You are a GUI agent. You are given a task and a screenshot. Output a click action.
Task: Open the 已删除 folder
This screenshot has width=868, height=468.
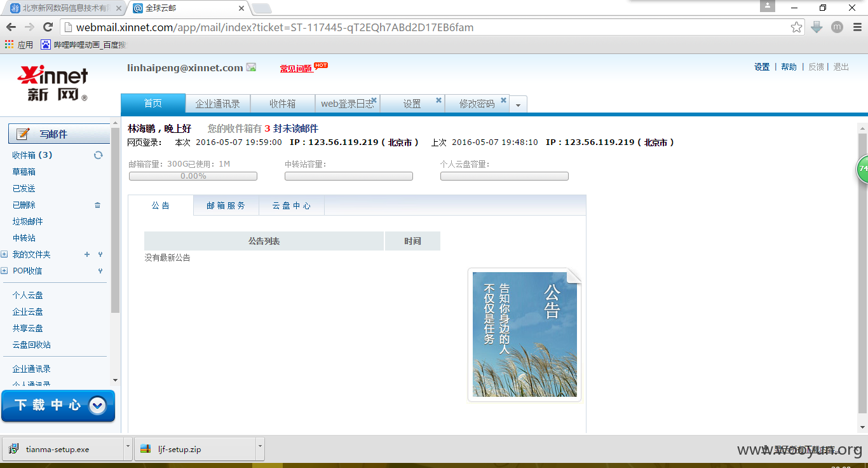pos(24,205)
